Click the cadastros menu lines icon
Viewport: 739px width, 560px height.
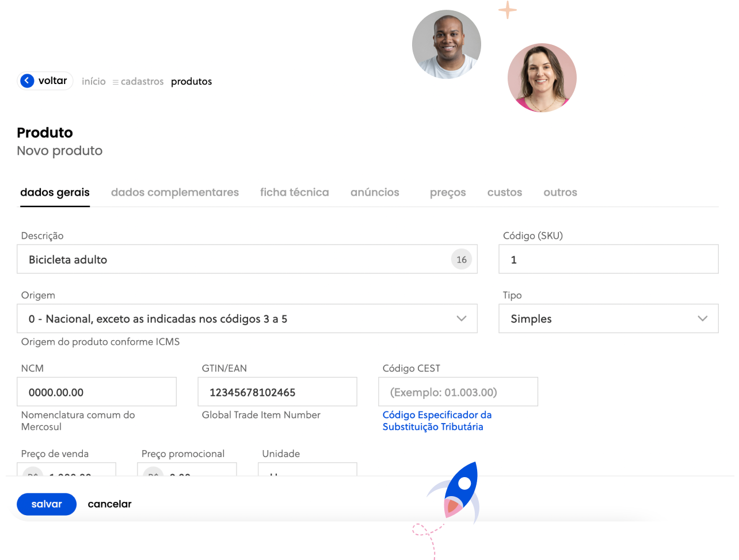point(115,82)
